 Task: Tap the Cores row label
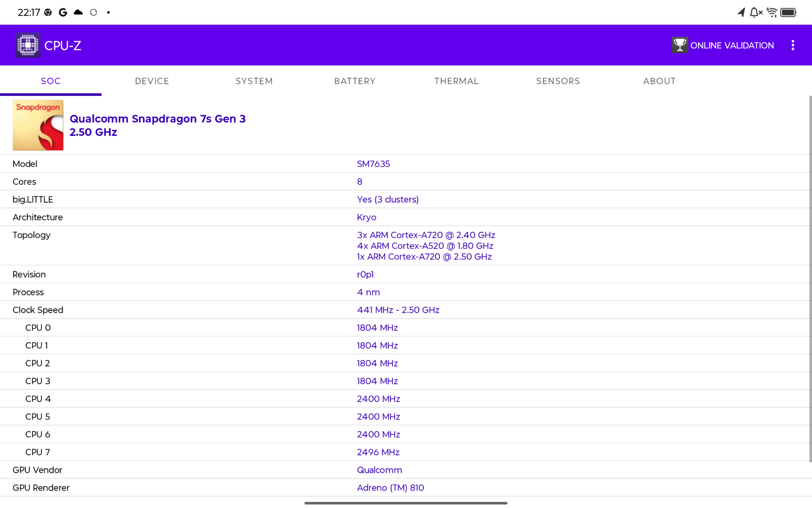pos(24,182)
